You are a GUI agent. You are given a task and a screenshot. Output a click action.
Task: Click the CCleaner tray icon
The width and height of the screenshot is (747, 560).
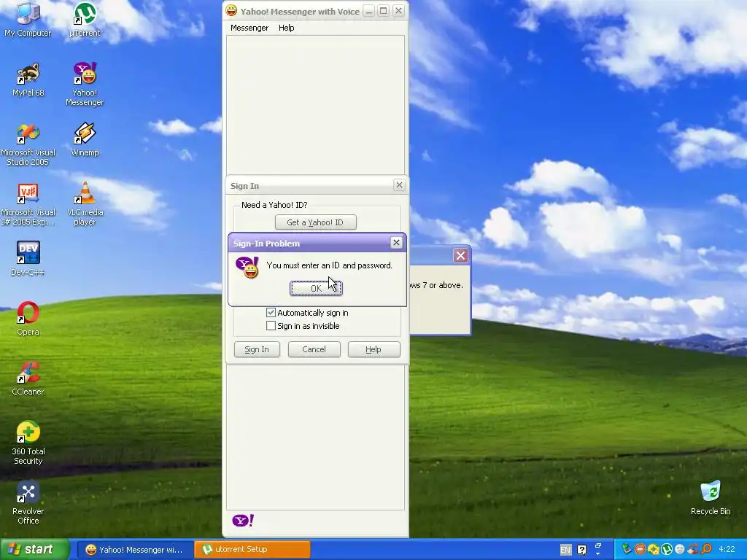point(693,550)
